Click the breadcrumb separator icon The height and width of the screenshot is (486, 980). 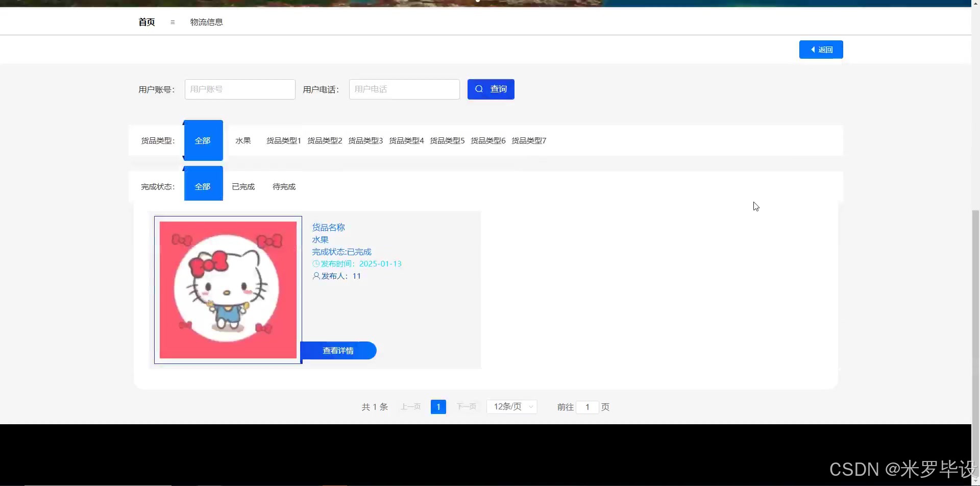(173, 22)
